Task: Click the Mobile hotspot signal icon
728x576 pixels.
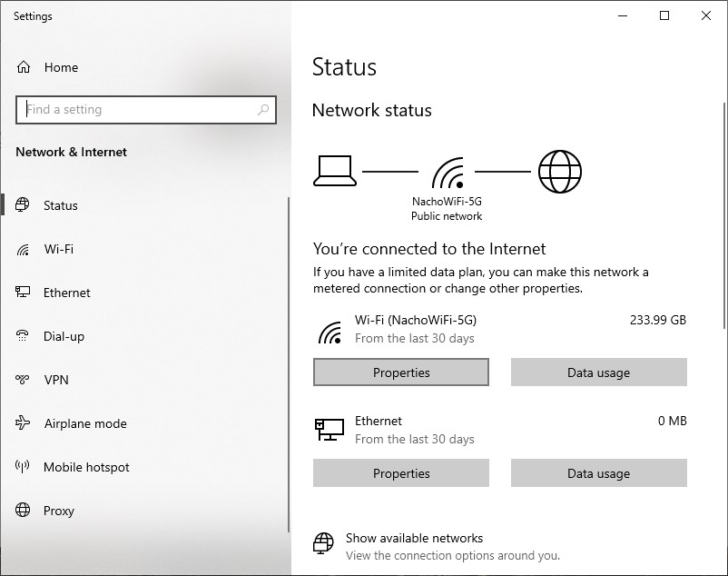Action: pos(23,467)
